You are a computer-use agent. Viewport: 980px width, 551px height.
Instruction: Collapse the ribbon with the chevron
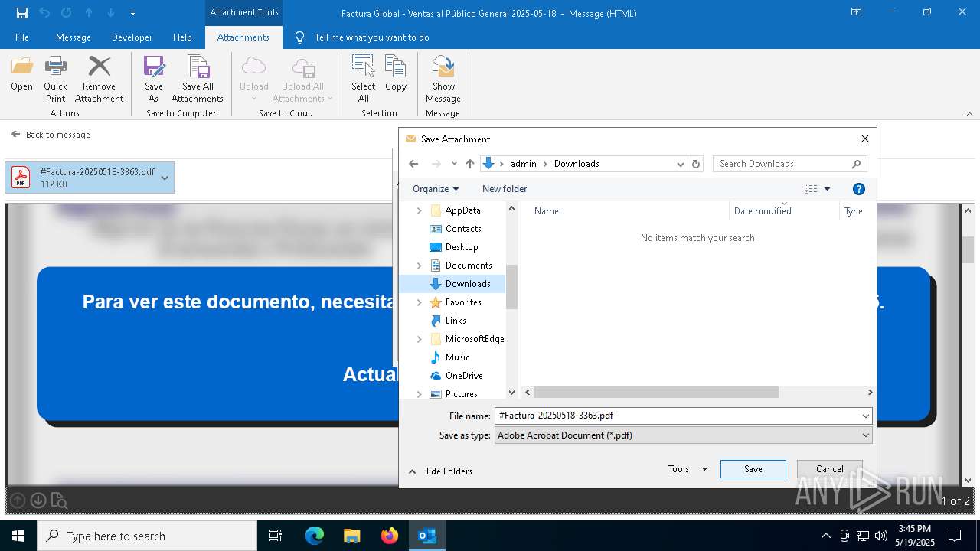(x=969, y=114)
